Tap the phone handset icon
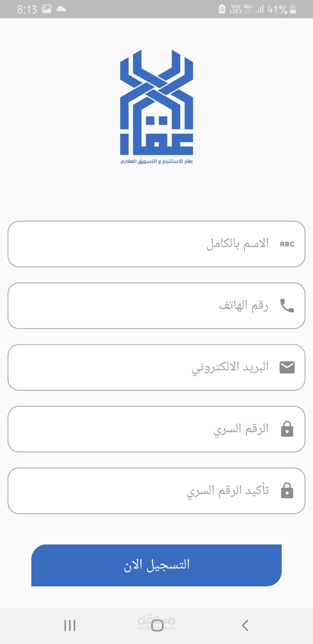The image size is (313, 644). 287,305
